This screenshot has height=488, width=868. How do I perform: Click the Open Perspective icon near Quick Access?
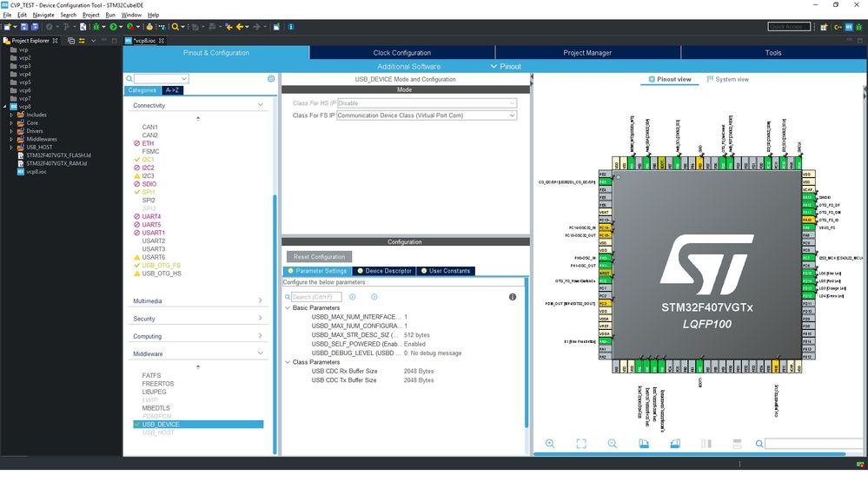tap(824, 27)
